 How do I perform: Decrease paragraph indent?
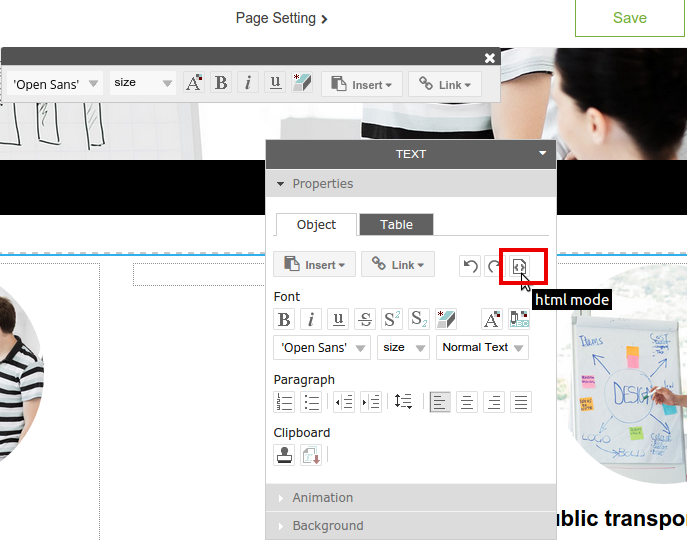click(344, 402)
